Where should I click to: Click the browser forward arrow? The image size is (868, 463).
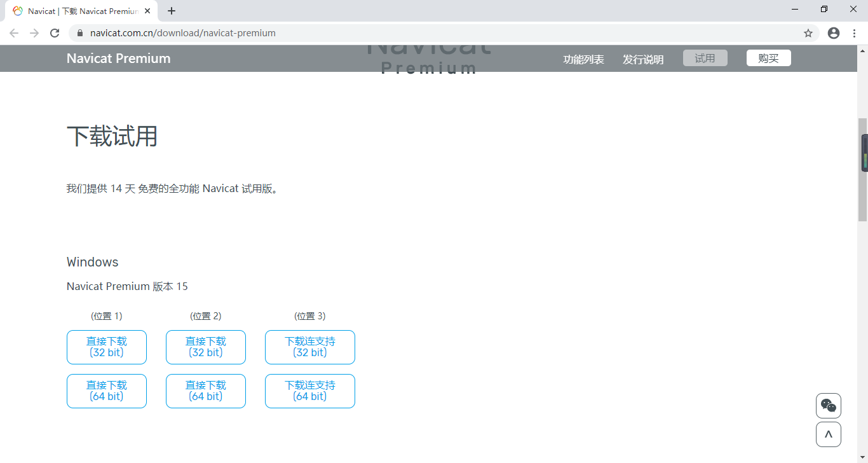coord(34,33)
